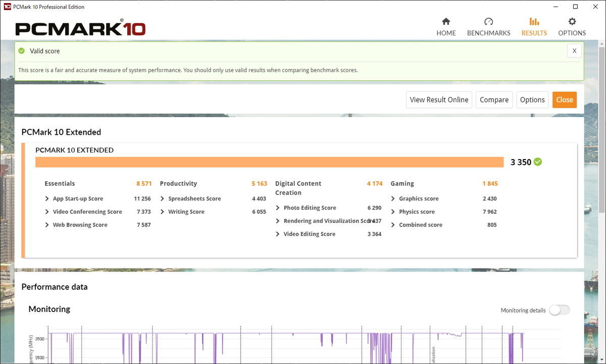Toggle the Monitoring details switch
This screenshot has height=364, width=606.
559,310
